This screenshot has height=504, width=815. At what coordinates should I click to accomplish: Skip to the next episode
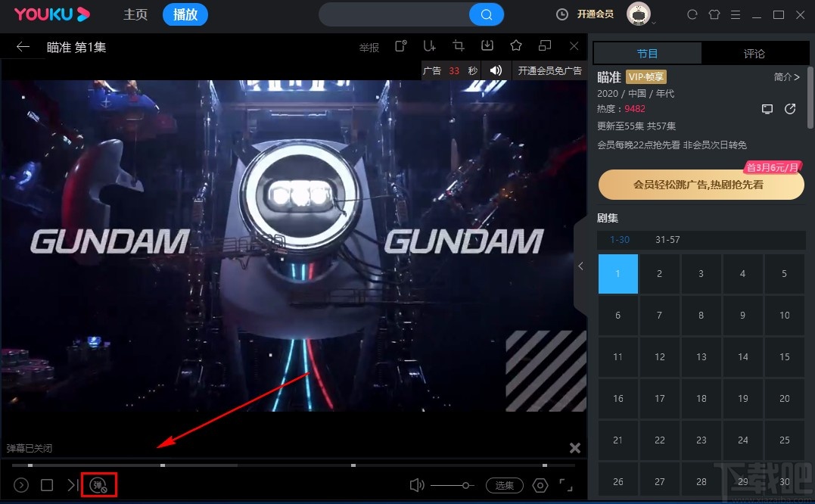[73, 485]
